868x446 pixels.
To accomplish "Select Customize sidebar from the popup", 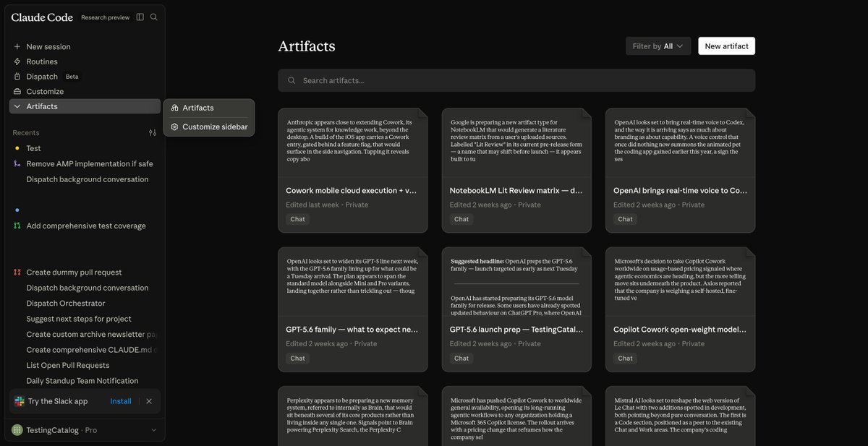I will pos(209,126).
